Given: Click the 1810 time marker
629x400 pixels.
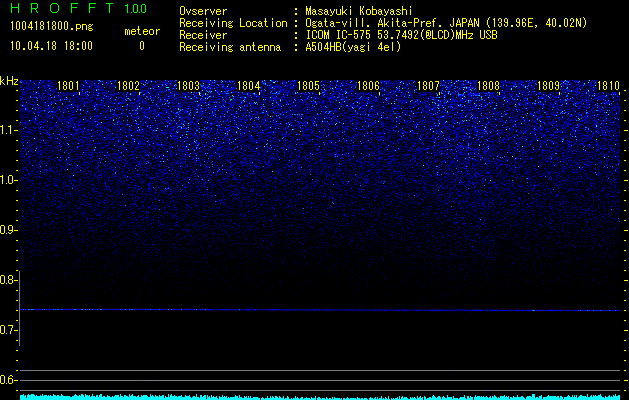Looking at the screenshot, I should 609,86.
